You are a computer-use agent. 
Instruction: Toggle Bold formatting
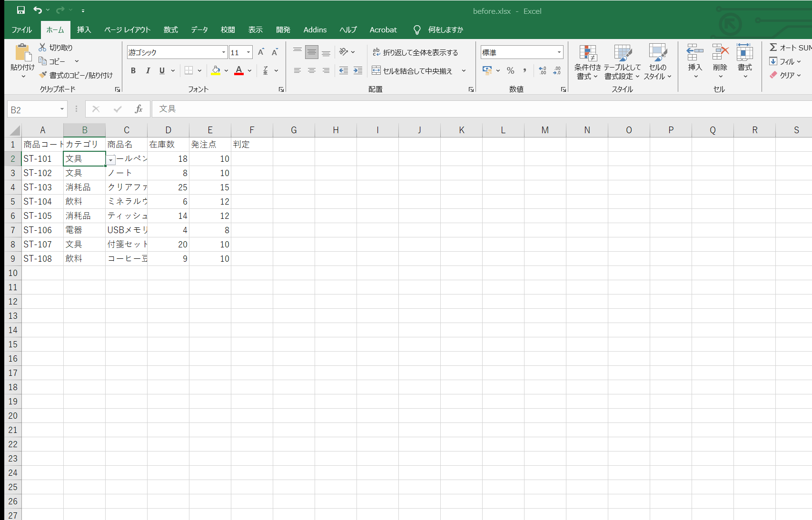(133, 70)
